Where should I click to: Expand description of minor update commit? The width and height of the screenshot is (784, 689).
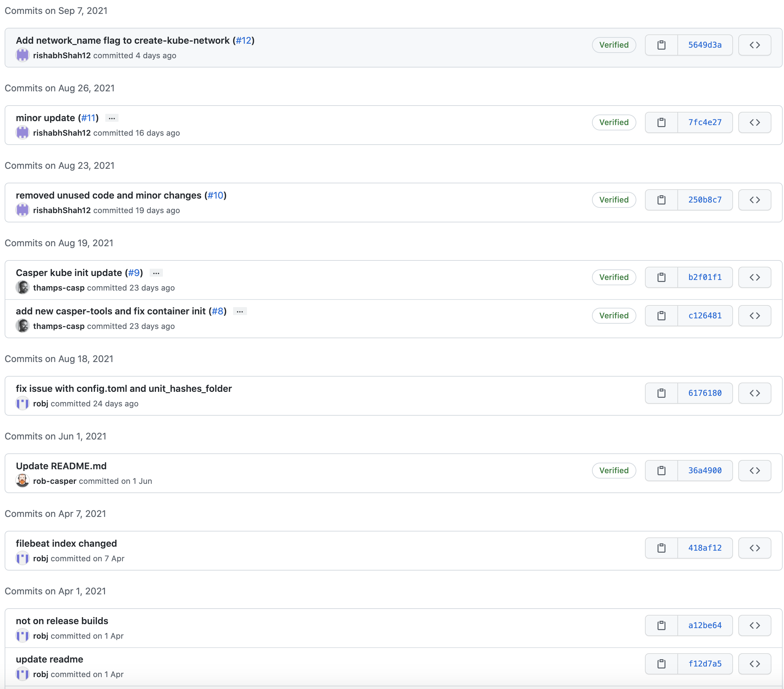[112, 118]
